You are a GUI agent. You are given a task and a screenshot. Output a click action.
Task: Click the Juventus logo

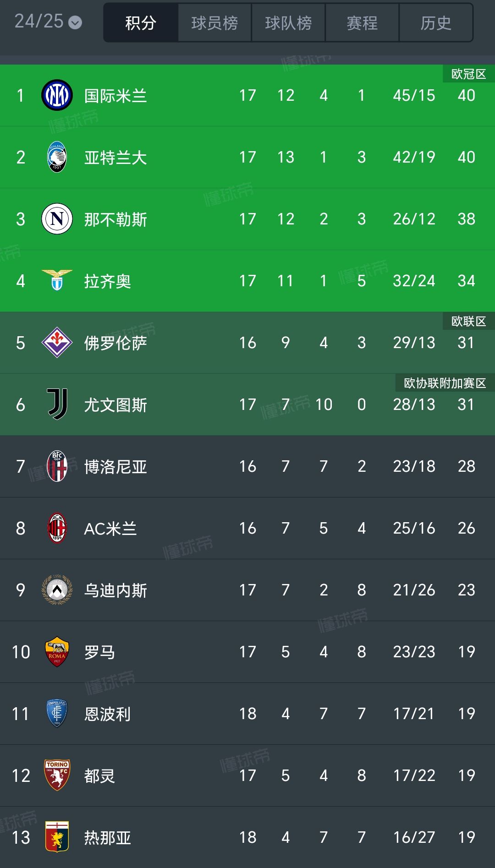57,404
